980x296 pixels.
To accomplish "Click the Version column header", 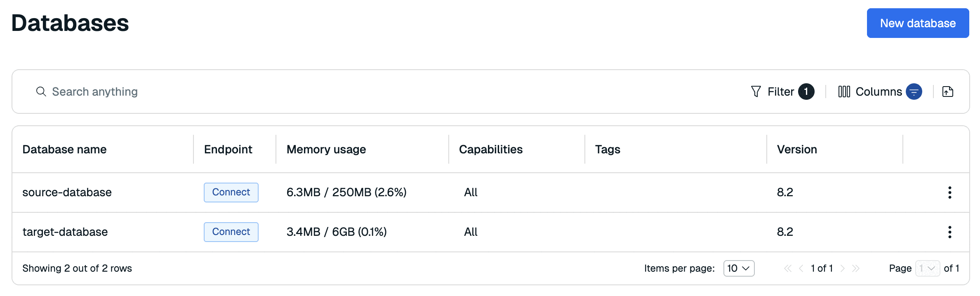I will tap(797, 149).
